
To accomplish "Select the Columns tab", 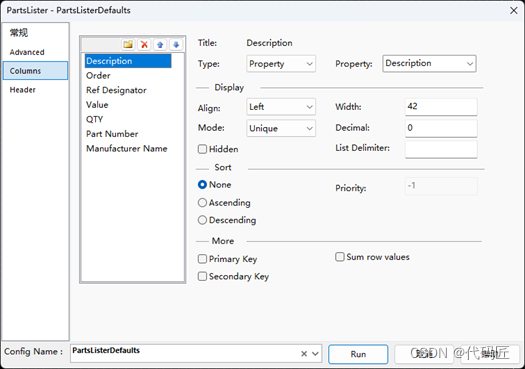I will tap(35, 71).
